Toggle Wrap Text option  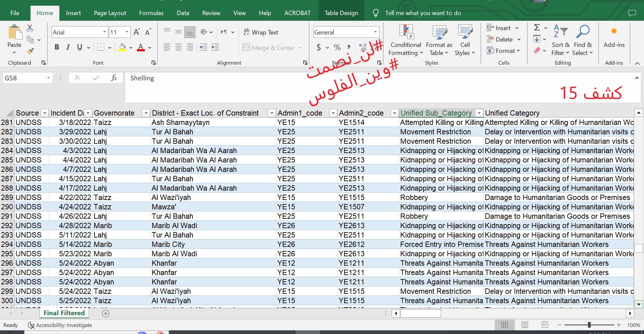pos(261,32)
